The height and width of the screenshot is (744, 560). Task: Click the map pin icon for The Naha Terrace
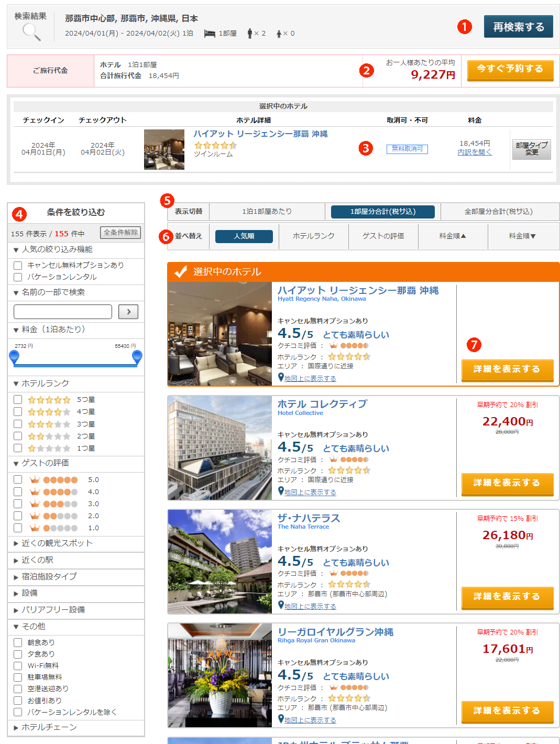pyautogui.click(x=281, y=605)
